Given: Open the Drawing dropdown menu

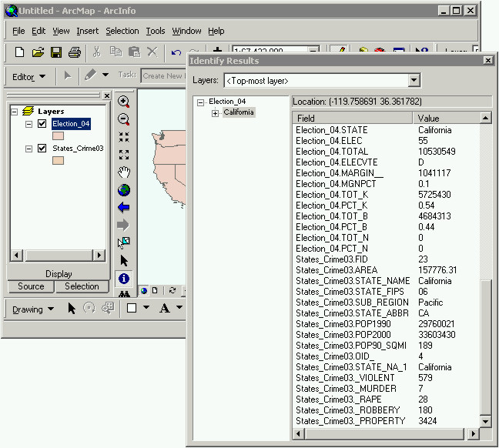Looking at the screenshot, I should click(x=33, y=309).
